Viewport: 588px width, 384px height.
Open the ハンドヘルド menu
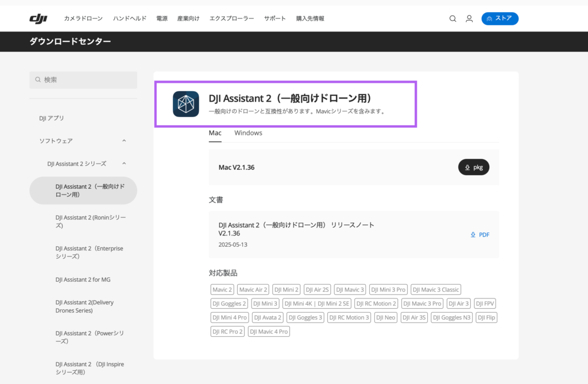pos(130,18)
